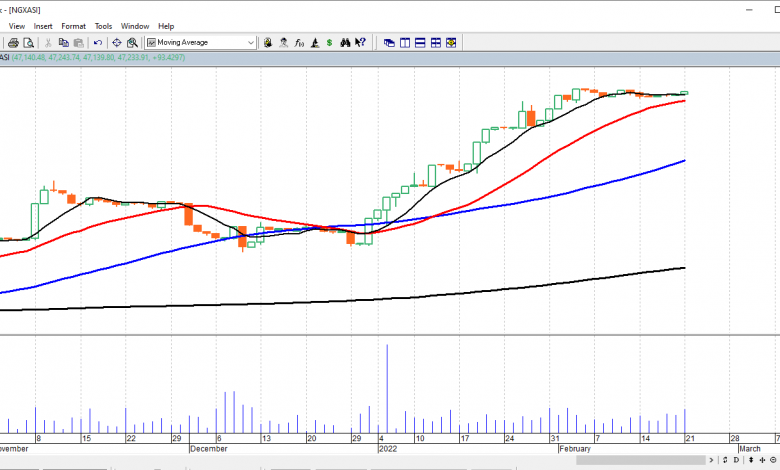The width and height of the screenshot is (780, 470).
Task: Open the Tools menu
Action: pyautogui.click(x=103, y=26)
